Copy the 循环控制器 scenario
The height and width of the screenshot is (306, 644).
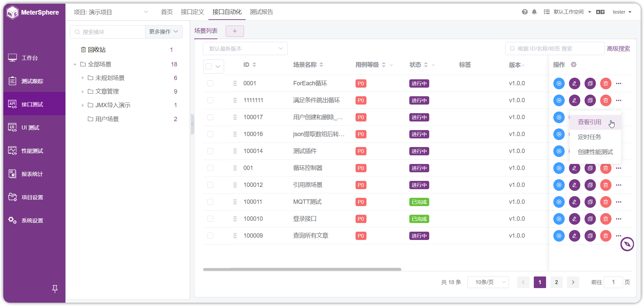point(590,168)
